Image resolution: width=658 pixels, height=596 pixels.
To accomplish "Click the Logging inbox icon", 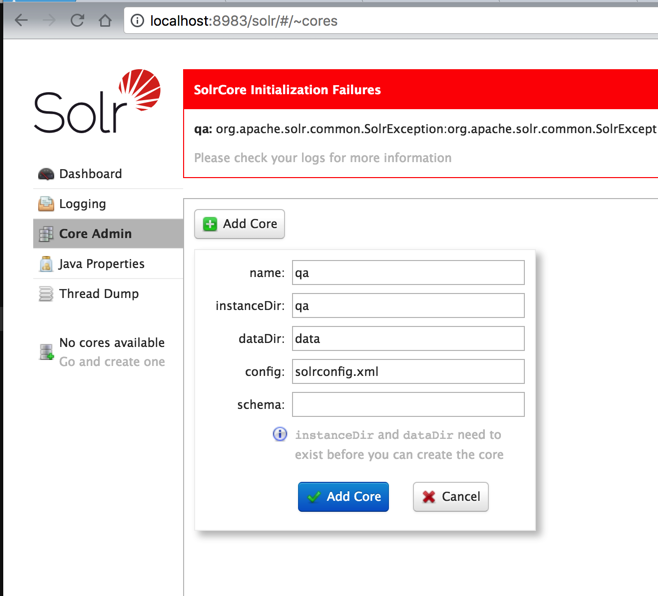I will pos(46,204).
